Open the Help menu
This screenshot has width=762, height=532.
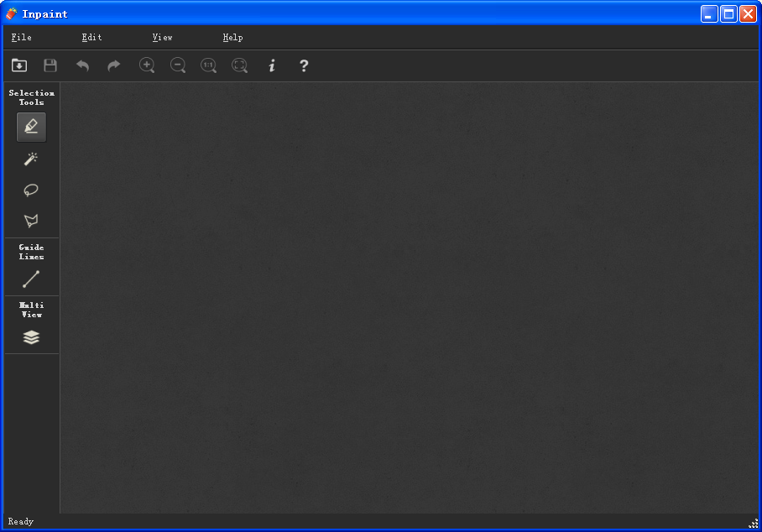[232, 38]
